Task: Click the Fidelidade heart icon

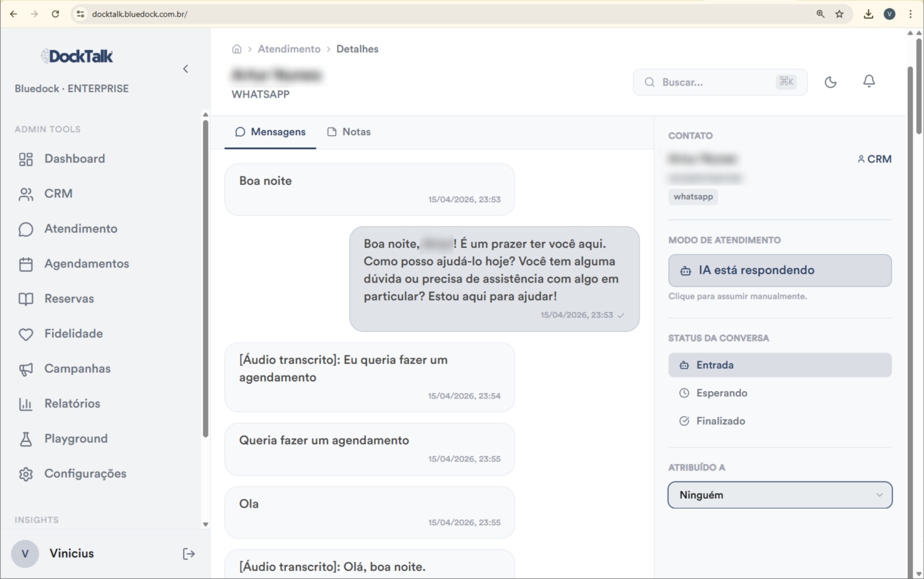Action: [26, 334]
